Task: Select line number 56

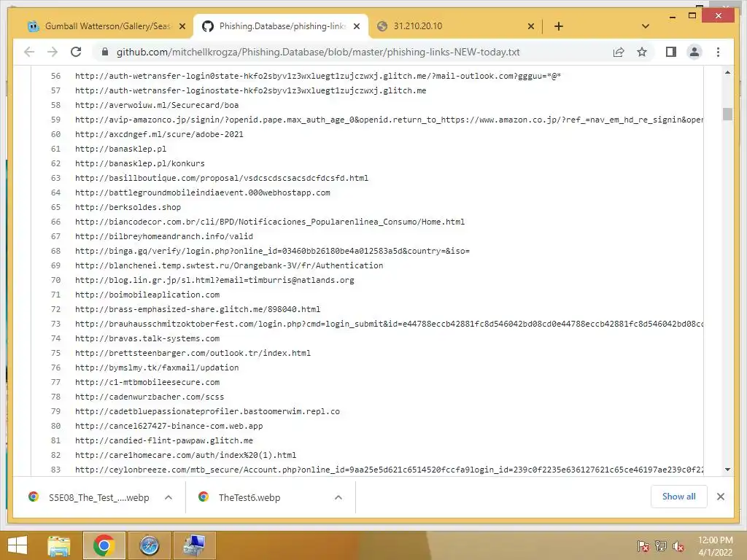Action: coord(55,76)
